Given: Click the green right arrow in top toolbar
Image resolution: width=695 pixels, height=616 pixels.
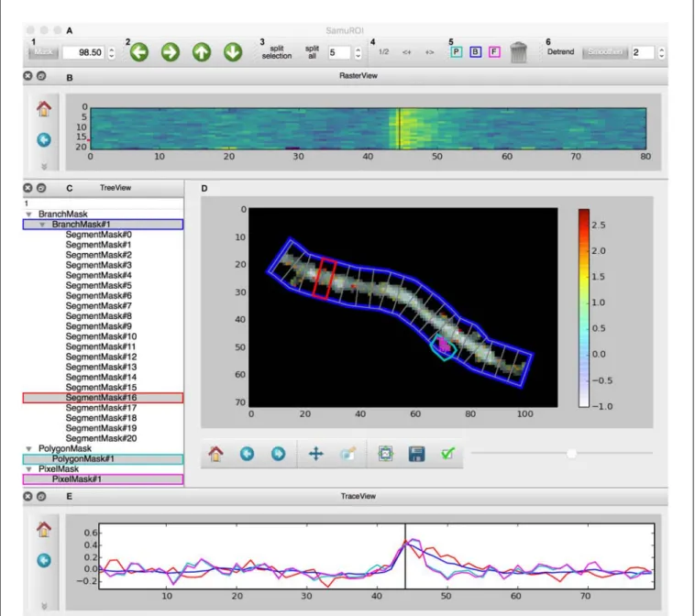Looking at the screenshot, I should (x=171, y=52).
